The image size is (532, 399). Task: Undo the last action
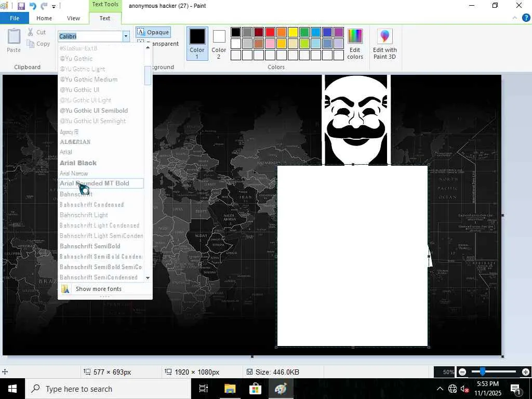click(x=33, y=6)
